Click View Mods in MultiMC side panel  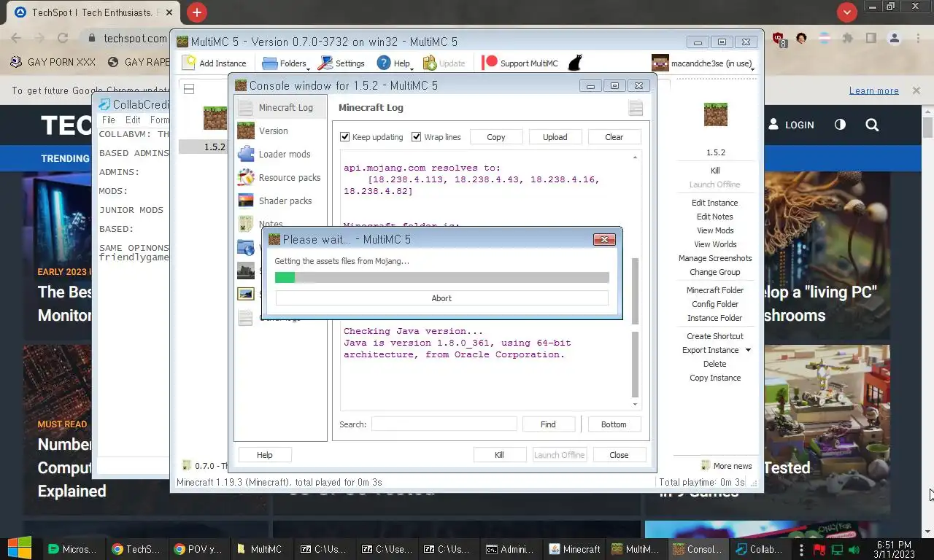(715, 230)
